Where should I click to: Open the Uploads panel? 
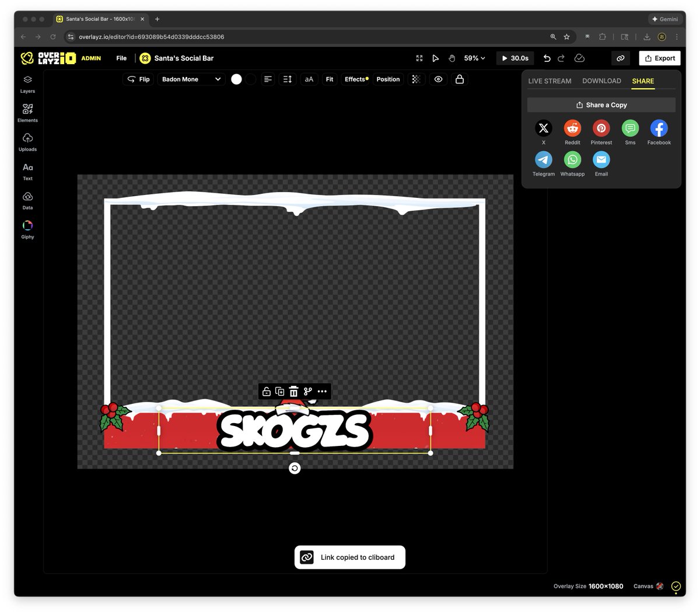(27, 141)
